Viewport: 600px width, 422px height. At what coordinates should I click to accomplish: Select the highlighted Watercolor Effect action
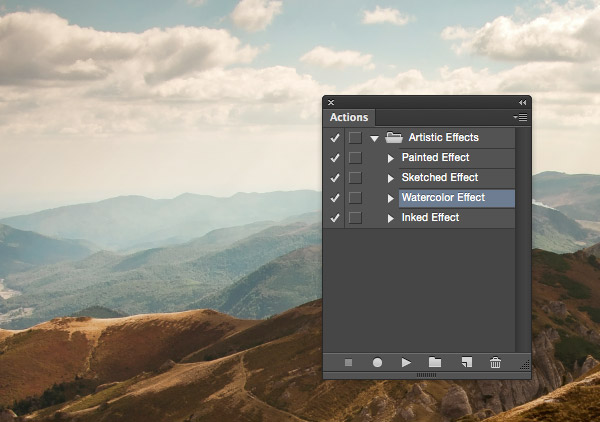457,198
